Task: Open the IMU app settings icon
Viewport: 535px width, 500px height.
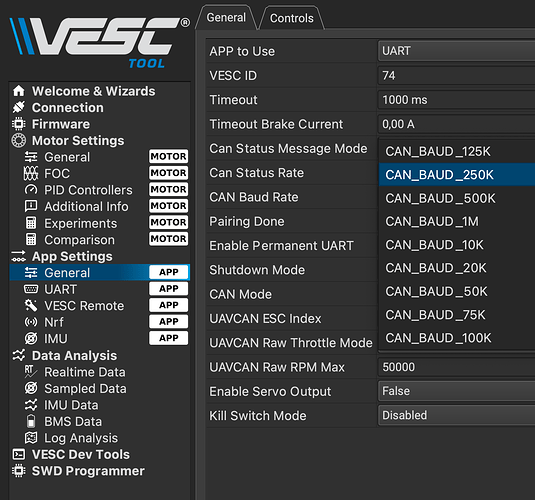Action: click(31, 339)
